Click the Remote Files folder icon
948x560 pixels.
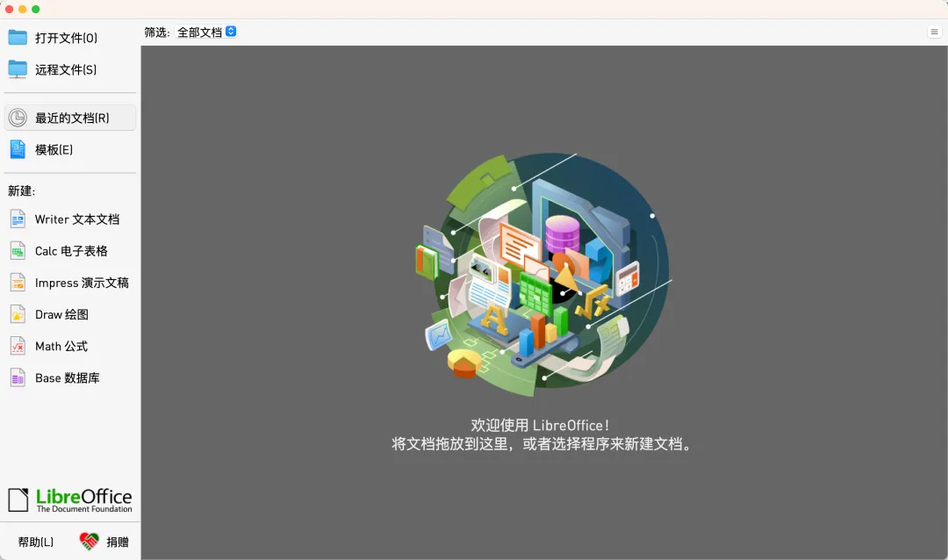point(18,69)
